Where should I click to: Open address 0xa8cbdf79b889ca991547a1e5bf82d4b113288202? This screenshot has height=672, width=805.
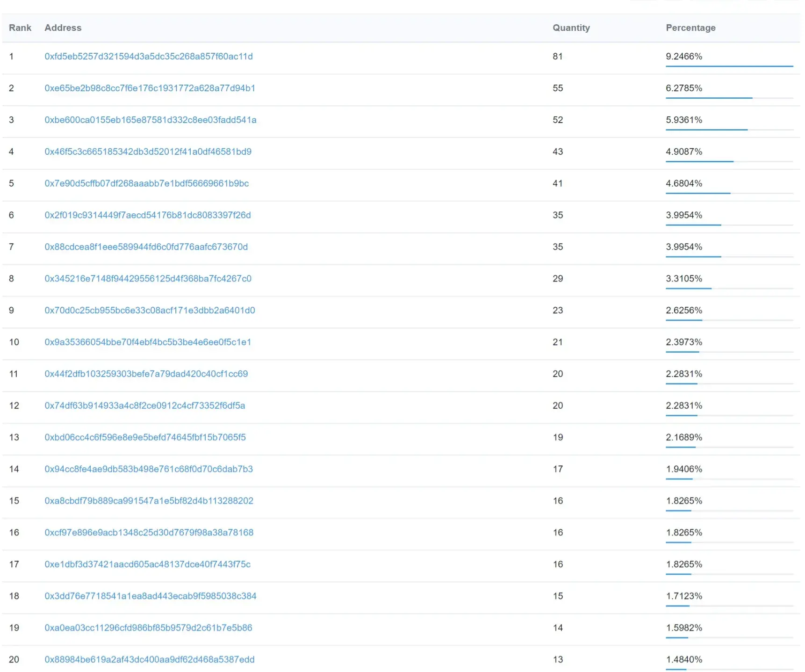coord(149,501)
